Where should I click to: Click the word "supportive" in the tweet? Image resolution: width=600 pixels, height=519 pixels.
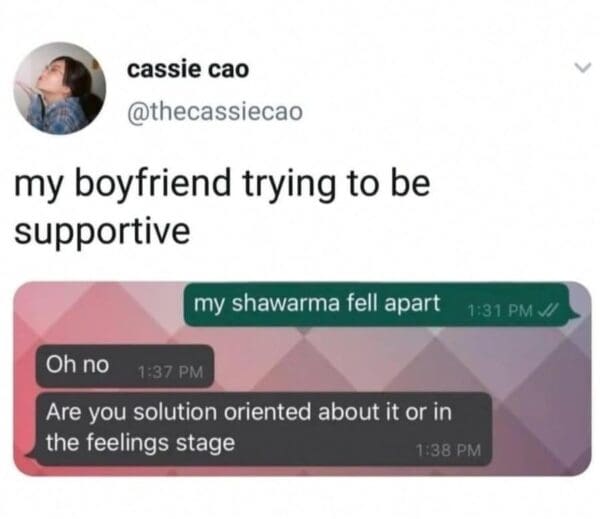tap(102, 232)
